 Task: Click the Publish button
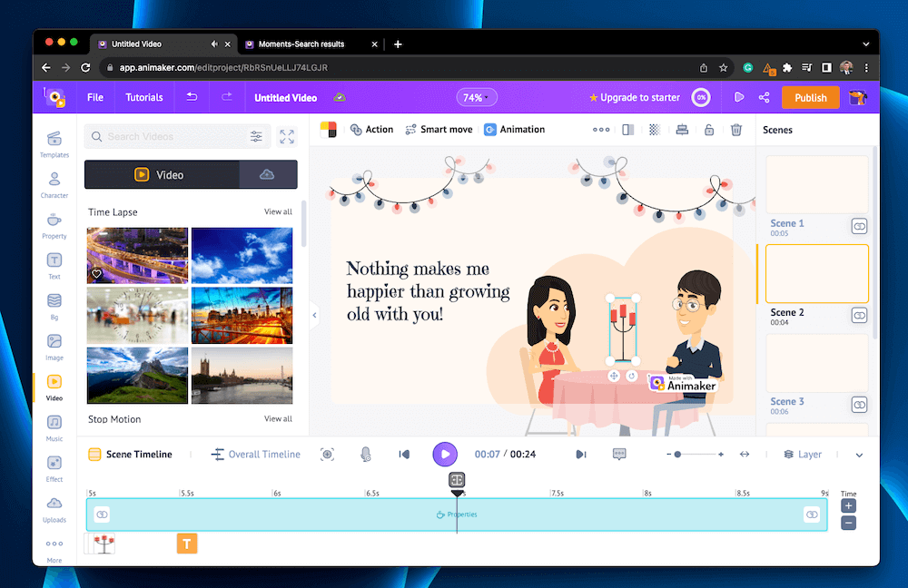[810, 97]
